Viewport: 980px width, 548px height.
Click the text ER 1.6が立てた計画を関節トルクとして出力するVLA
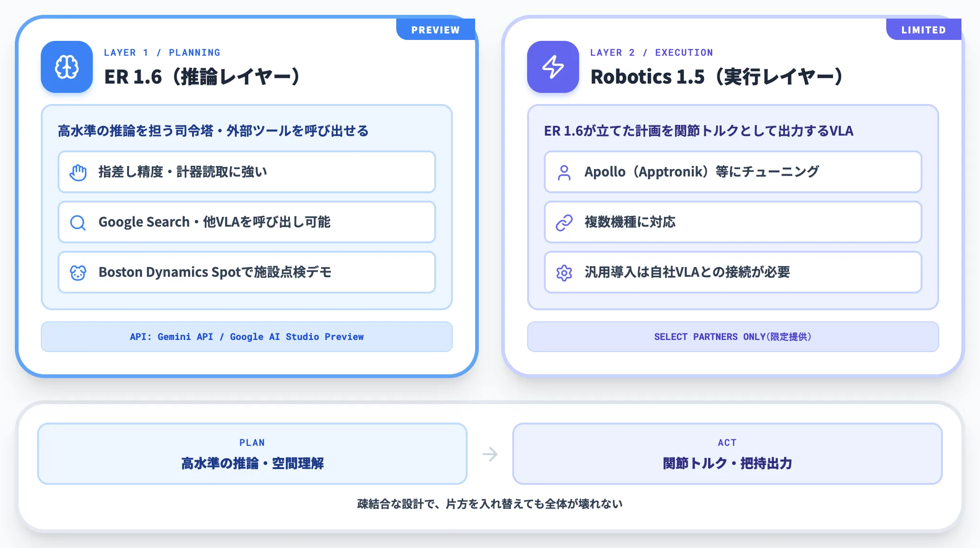tap(699, 131)
